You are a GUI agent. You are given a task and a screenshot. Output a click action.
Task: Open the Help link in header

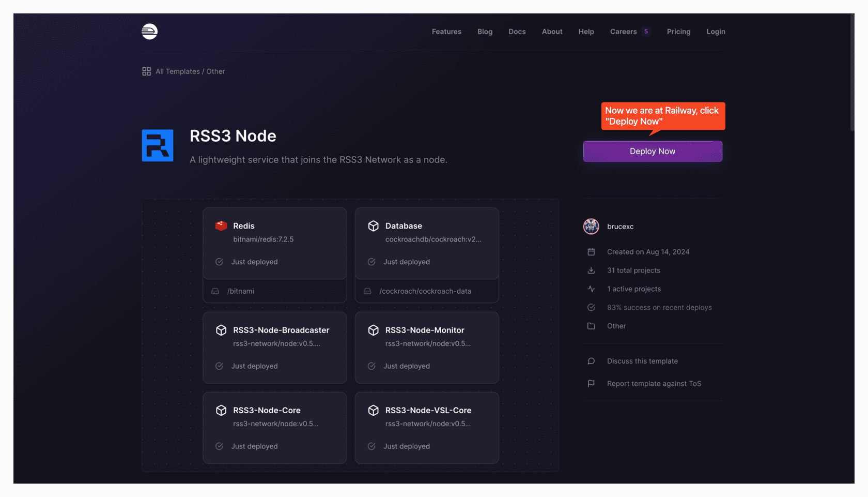click(586, 32)
